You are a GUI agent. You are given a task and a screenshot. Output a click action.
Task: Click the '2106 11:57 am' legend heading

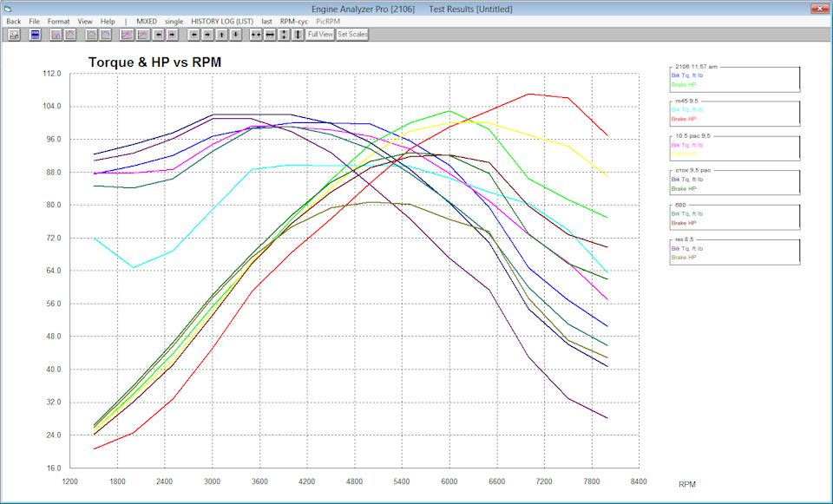pos(696,67)
